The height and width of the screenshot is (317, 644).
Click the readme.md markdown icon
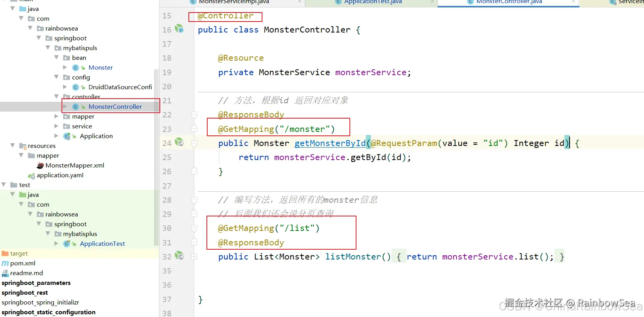coord(5,273)
